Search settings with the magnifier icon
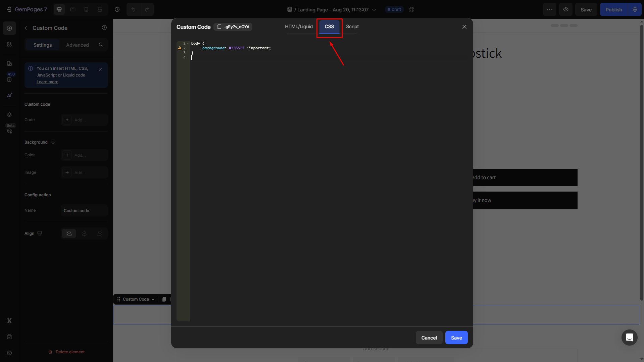 tap(101, 45)
